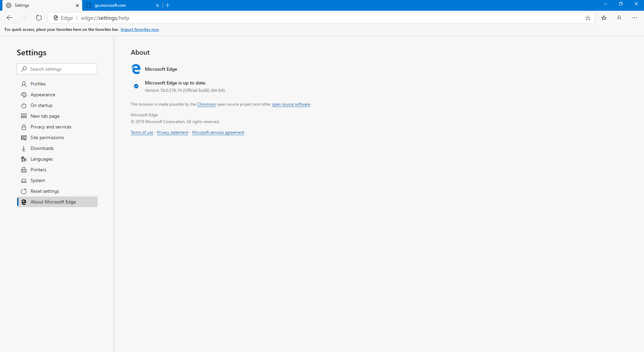Open the user profile icon
Viewport: 644px width, 352px height.
(x=619, y=18)
